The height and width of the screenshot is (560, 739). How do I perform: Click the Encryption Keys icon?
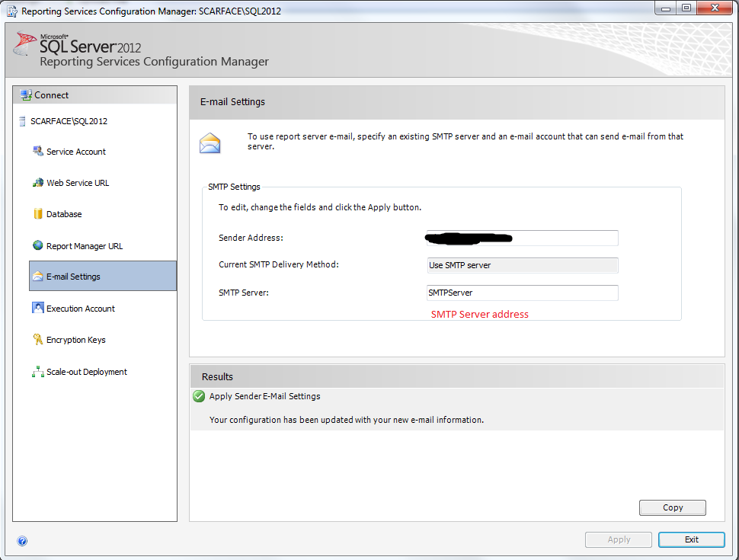coord(37,339)
